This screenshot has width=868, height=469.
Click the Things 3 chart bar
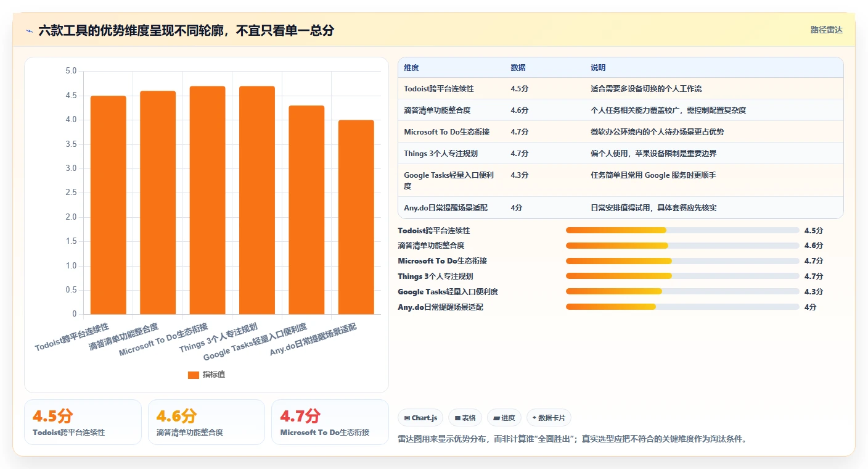point(257,200)
